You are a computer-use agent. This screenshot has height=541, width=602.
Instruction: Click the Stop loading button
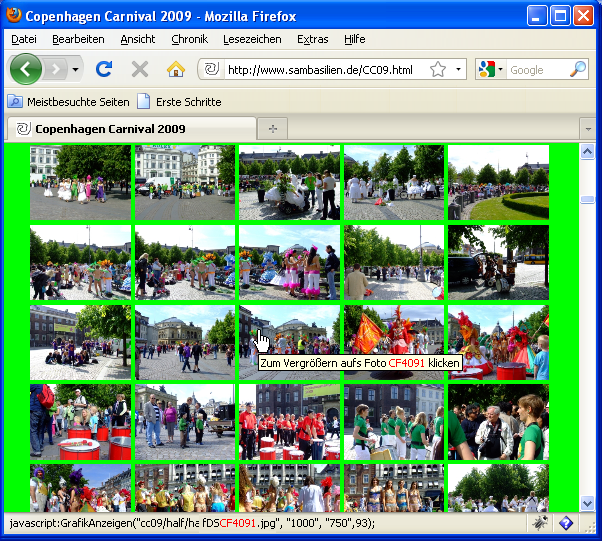pos(140,69)
